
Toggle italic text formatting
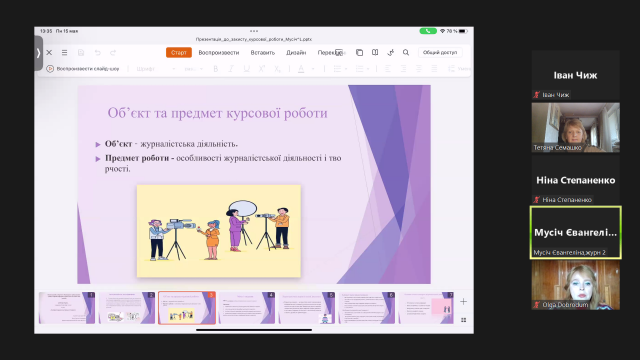coord(231,69)
